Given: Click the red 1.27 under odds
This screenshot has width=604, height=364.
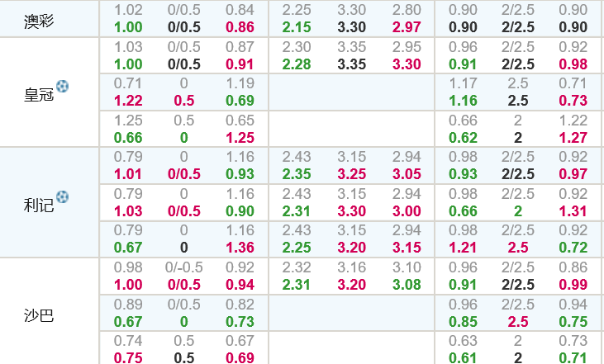Looking at the screenshot, I should [573, 137].
